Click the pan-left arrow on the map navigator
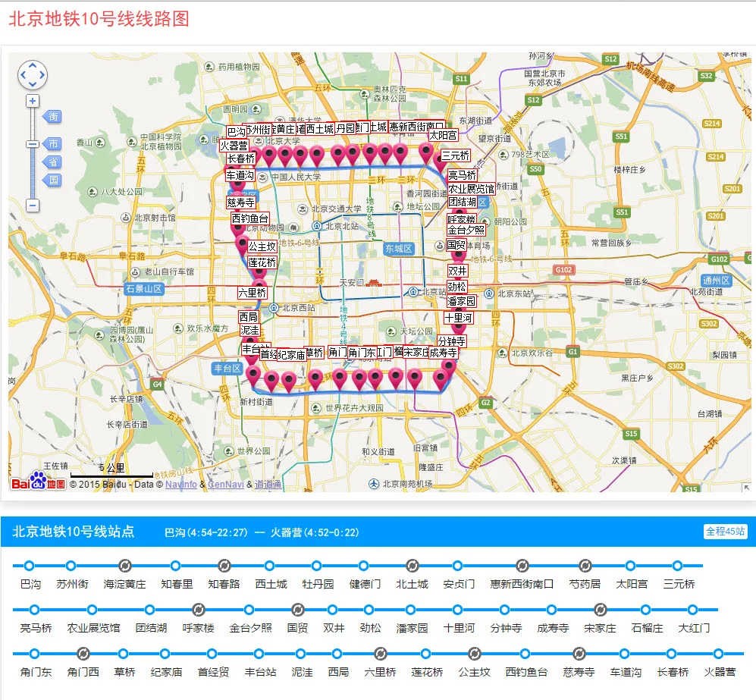Viewport: 756px width, 700px height. pos(21,75)
